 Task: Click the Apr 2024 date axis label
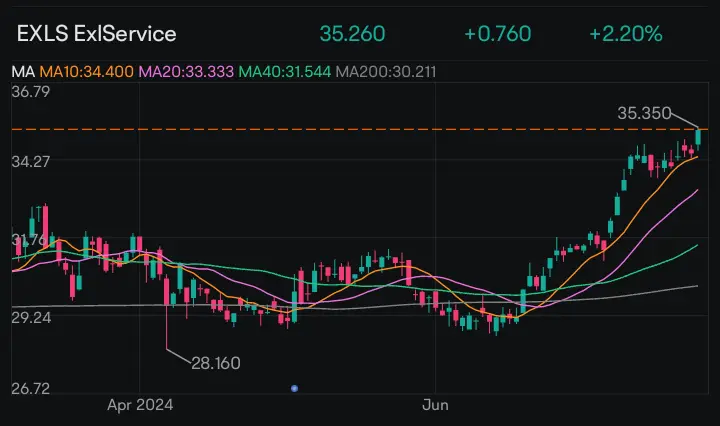pos(140,405)
